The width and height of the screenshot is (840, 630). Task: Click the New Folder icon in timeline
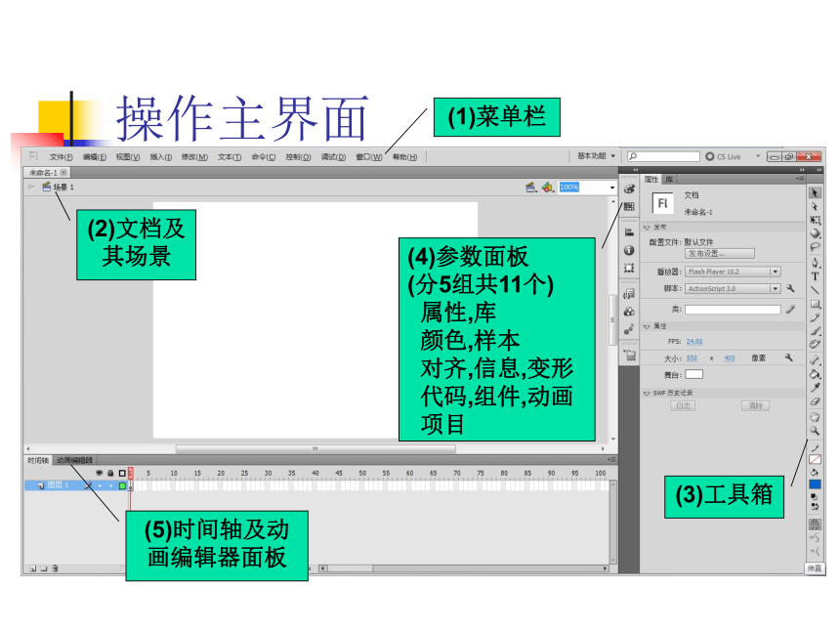(x=44, y=568)
